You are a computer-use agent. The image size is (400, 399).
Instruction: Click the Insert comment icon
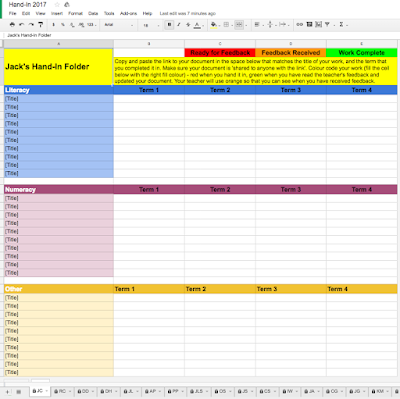pyautogui.click(x=309, y=24)
